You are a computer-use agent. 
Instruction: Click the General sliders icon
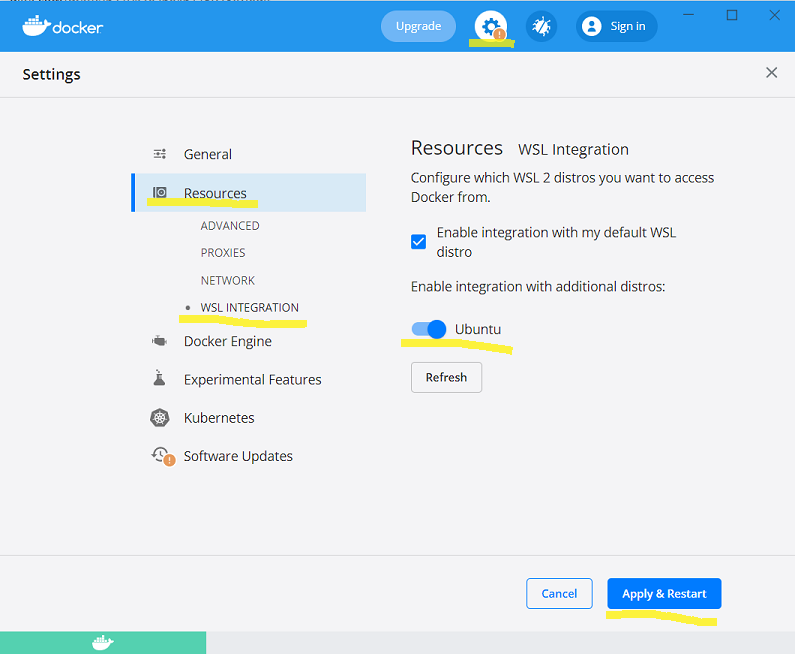[x=160, y=154]
